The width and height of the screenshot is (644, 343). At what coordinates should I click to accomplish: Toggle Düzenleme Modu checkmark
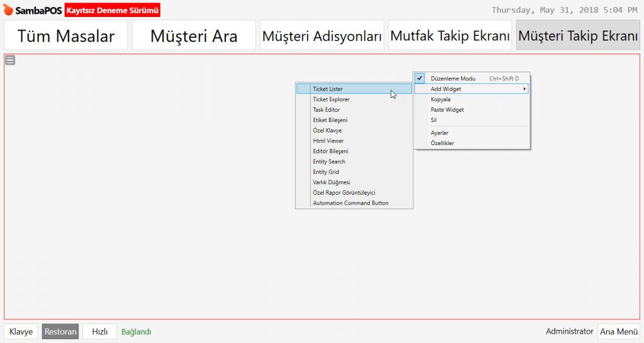[x=420, y=79]
